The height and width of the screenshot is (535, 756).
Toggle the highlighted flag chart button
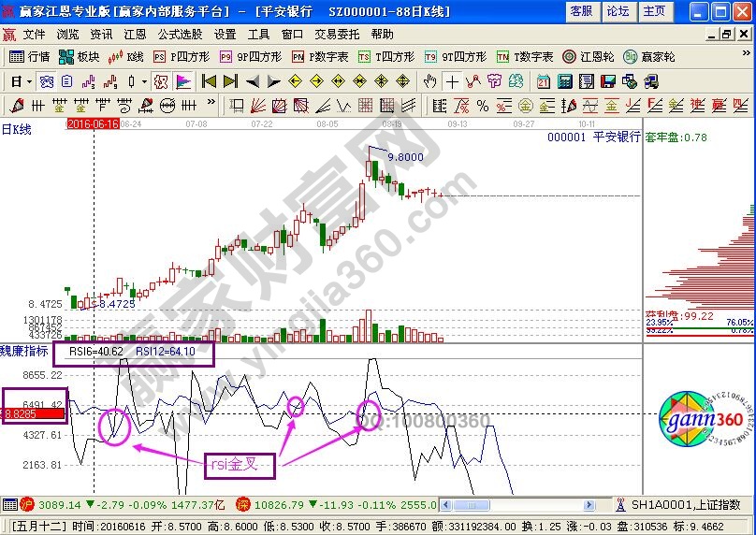182,80
